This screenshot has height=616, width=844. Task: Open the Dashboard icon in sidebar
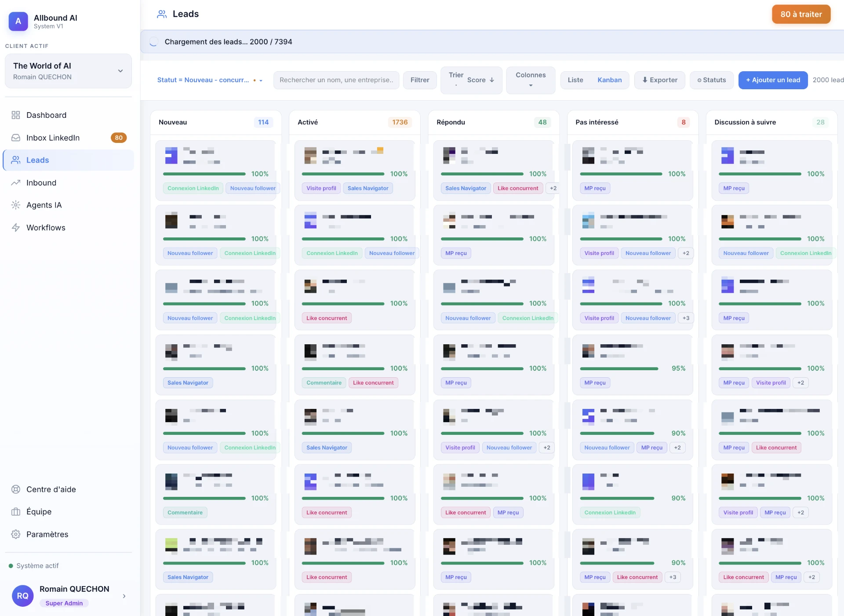tap(16, 115)
